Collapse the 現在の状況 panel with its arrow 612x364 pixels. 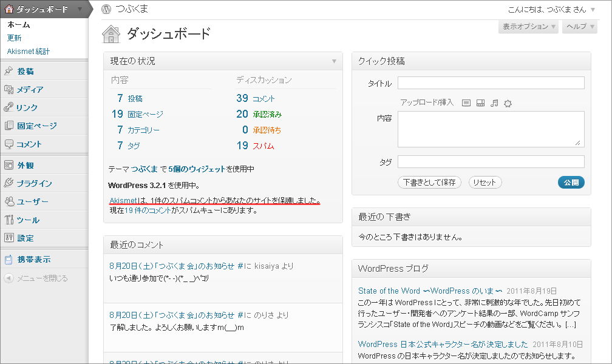tap(334, 61)
